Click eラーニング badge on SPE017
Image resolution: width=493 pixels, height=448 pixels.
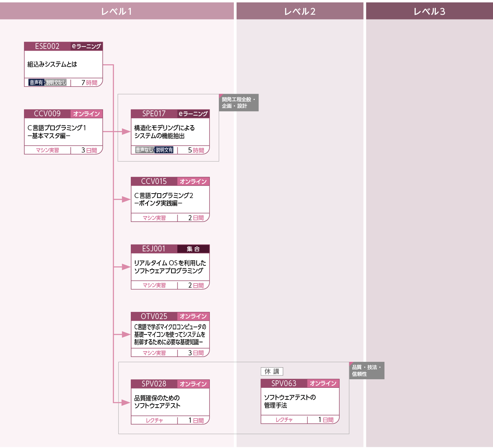click(193, 114)
